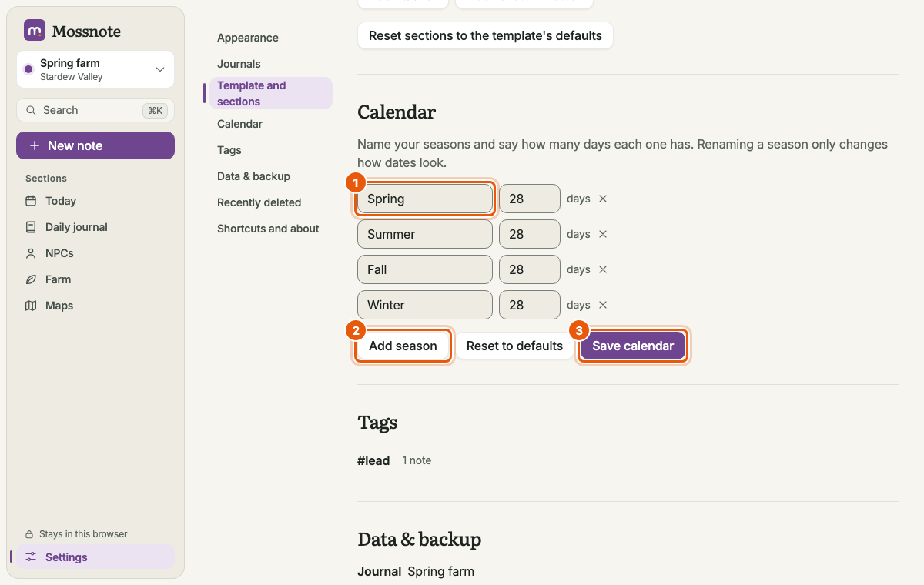The image size is (924, 585).
Task: Click the #lead tag
Action: (373, 460)
